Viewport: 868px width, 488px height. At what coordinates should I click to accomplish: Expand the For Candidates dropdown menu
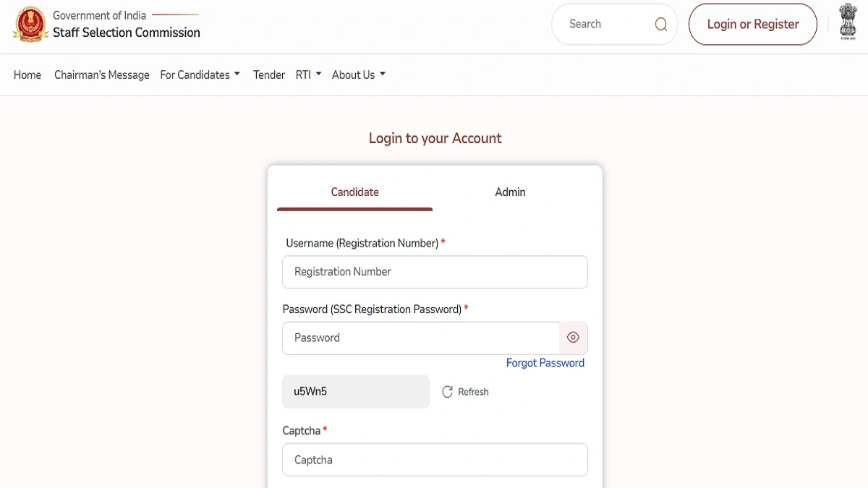tap(200, 74)
